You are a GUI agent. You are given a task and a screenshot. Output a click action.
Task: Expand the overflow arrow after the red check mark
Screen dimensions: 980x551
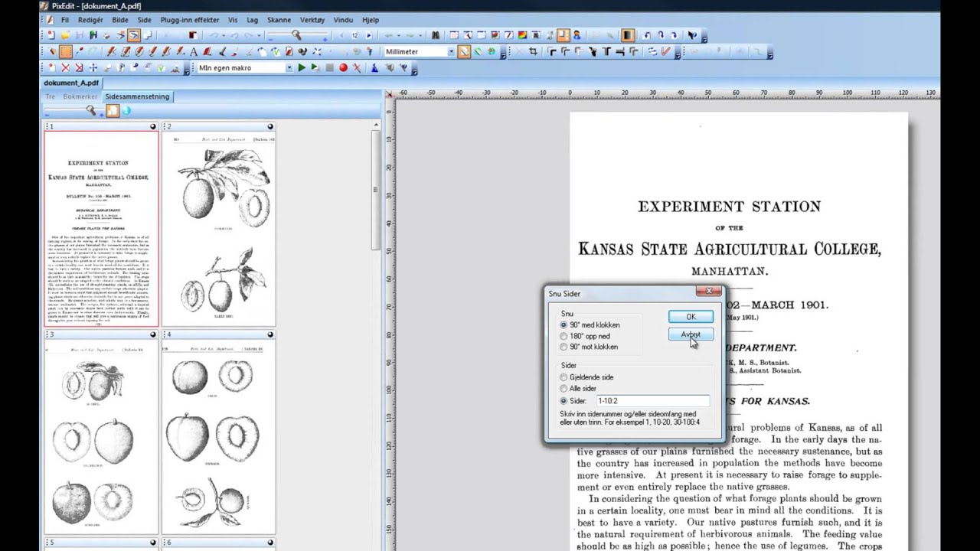[678, 54]
